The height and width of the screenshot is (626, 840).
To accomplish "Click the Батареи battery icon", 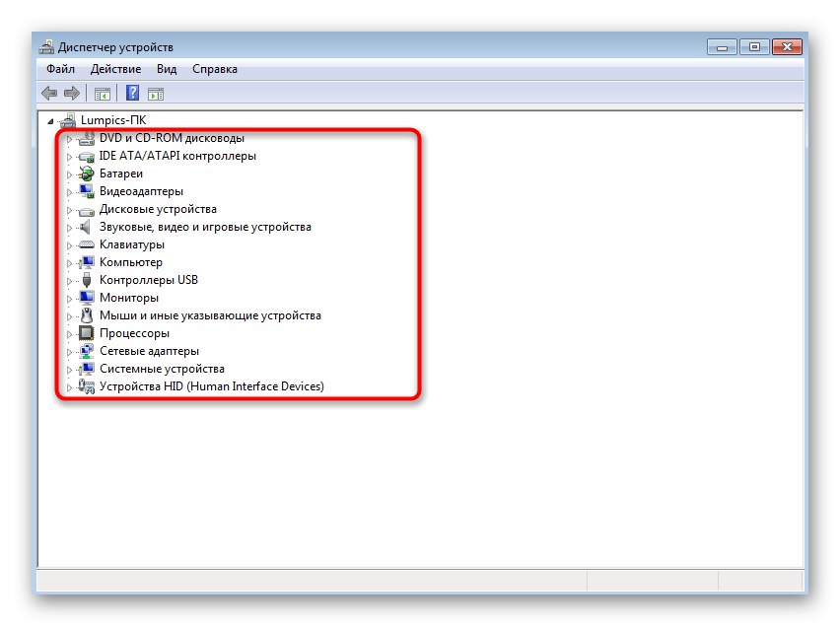I will [x=86, y=174].
